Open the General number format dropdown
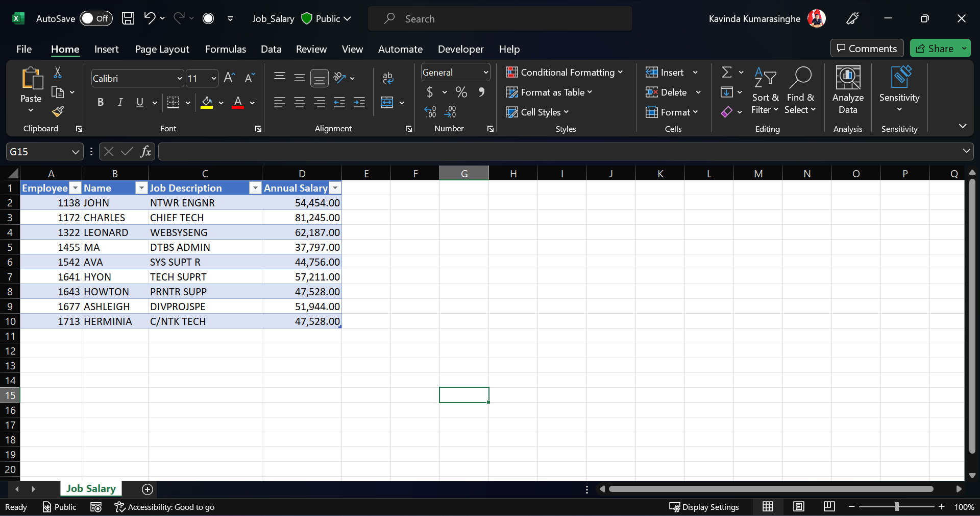 tap(486, 73)
